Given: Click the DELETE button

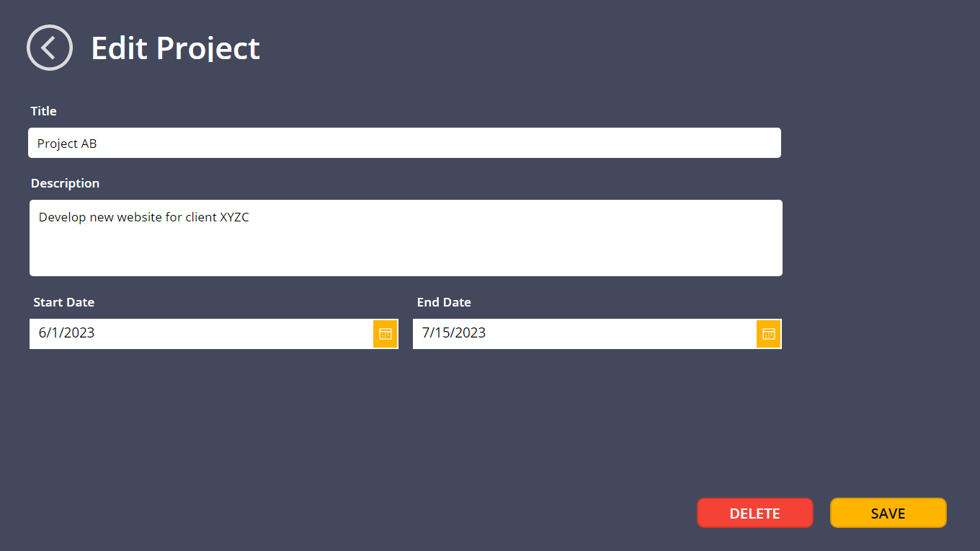Looking at the screenshot, I should (x=754, y=513).
